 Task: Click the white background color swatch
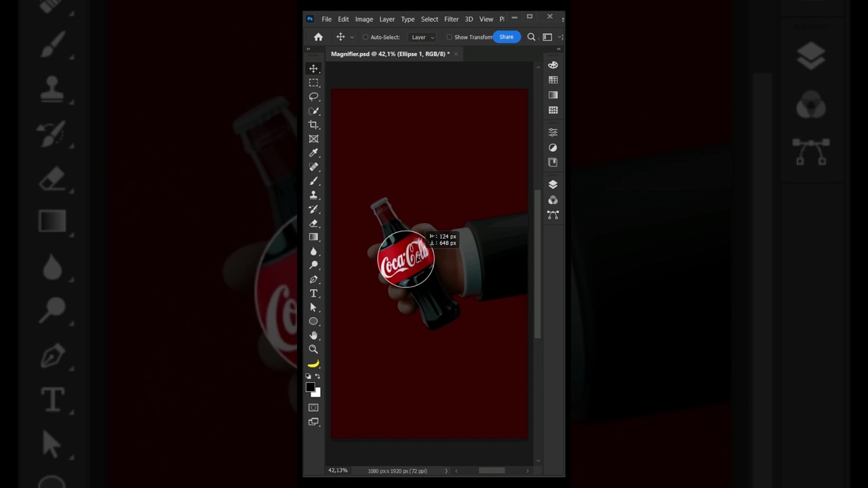(x=317, y=393)
